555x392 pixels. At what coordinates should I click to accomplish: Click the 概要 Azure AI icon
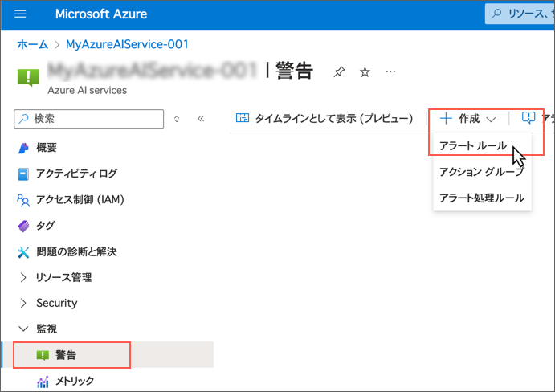coord(23,148)
